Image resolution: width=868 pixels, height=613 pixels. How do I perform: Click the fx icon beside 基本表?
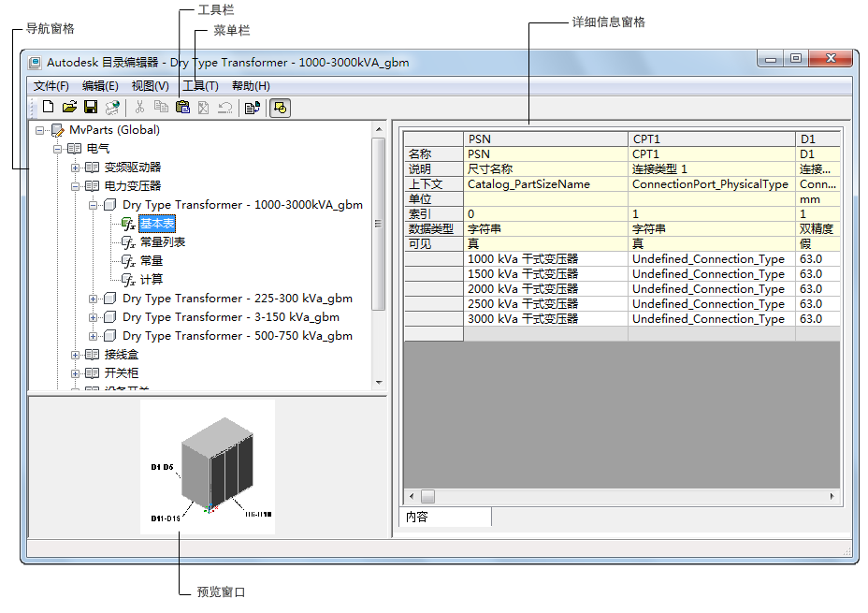pyautogui.click(x=128, y=224)
